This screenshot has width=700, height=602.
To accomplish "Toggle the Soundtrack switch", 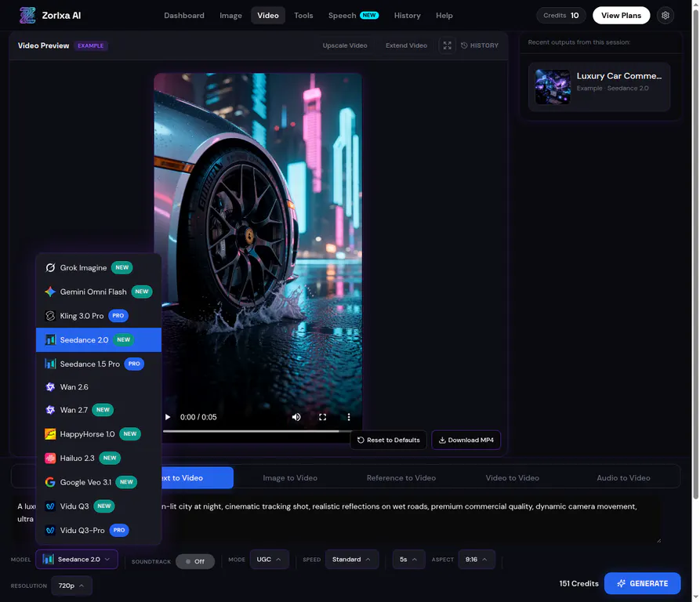I will [195, 561].
